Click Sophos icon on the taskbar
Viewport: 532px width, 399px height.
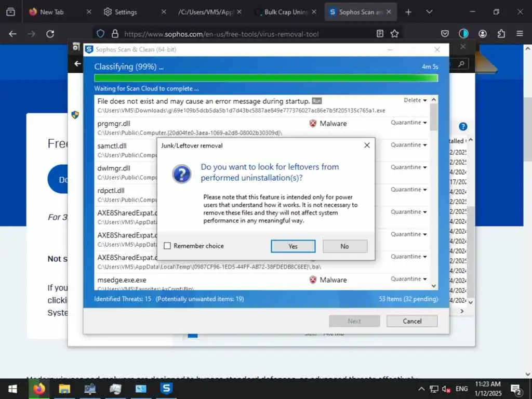166,389
